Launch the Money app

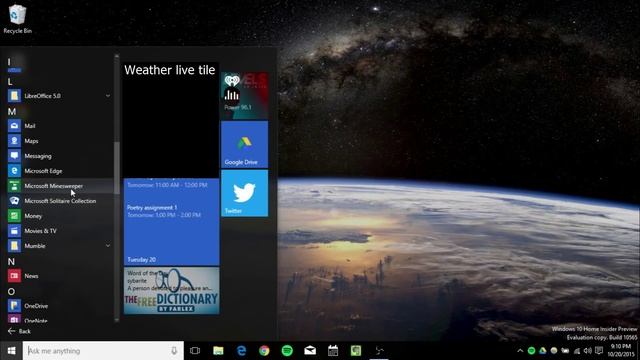59,216
